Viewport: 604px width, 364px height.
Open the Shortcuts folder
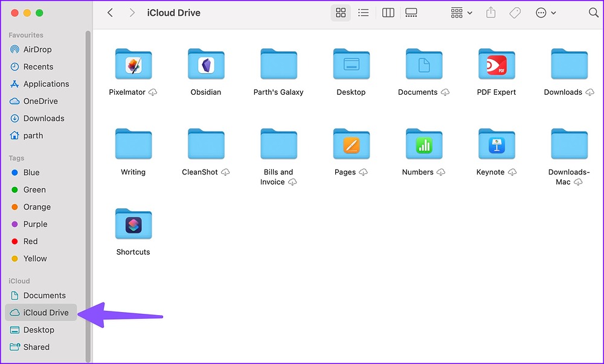pyautogui.click(x=133, y=225)
